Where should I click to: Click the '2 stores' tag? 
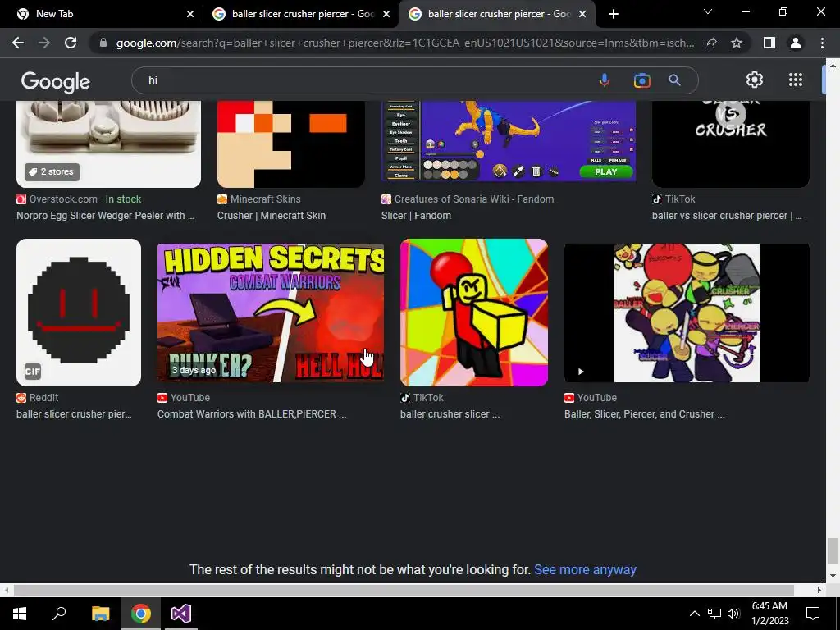52,172
